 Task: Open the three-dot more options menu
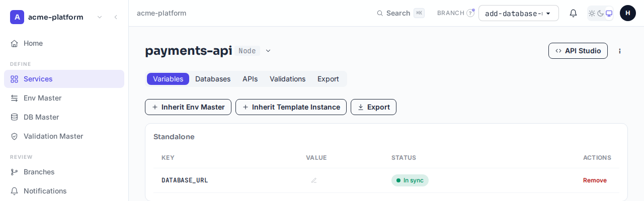click(620, 51)
